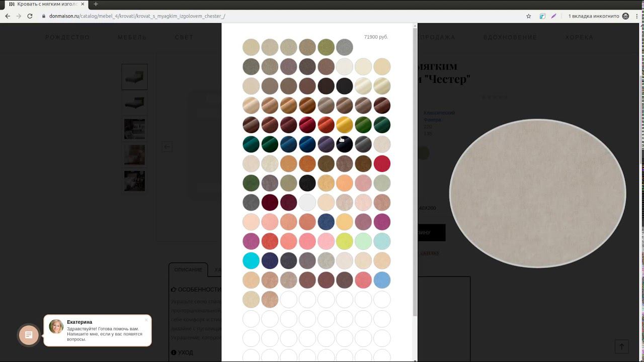Click the large oval fabric preview
The height and width of the screenshot is (362, 644).
click(537, 194)
